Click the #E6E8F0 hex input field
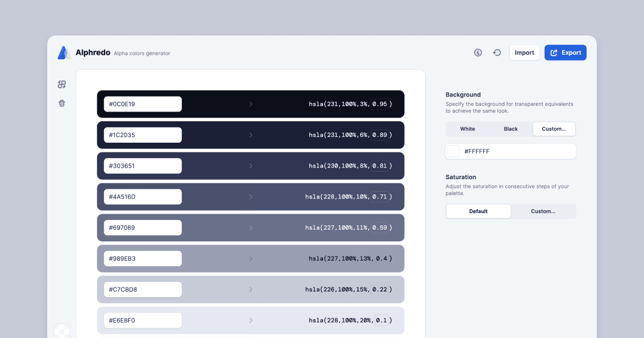Viewport: 644px width, 338px height. pos(142,320)
